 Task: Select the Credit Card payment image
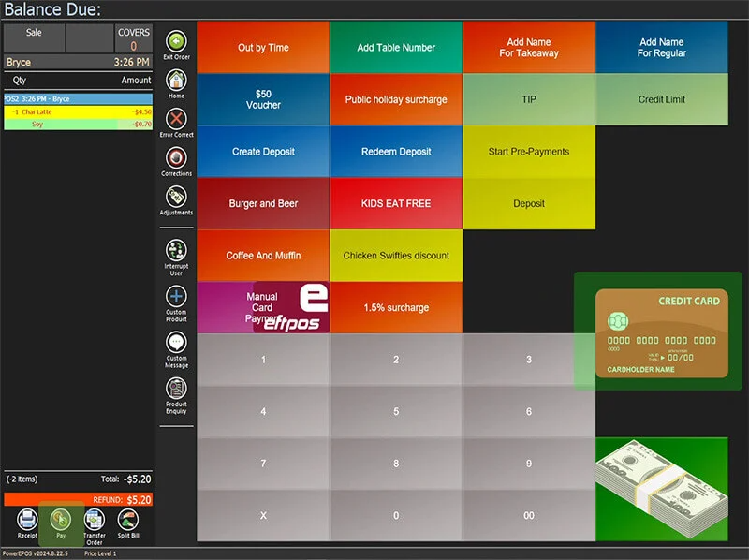tap(662, 333)
